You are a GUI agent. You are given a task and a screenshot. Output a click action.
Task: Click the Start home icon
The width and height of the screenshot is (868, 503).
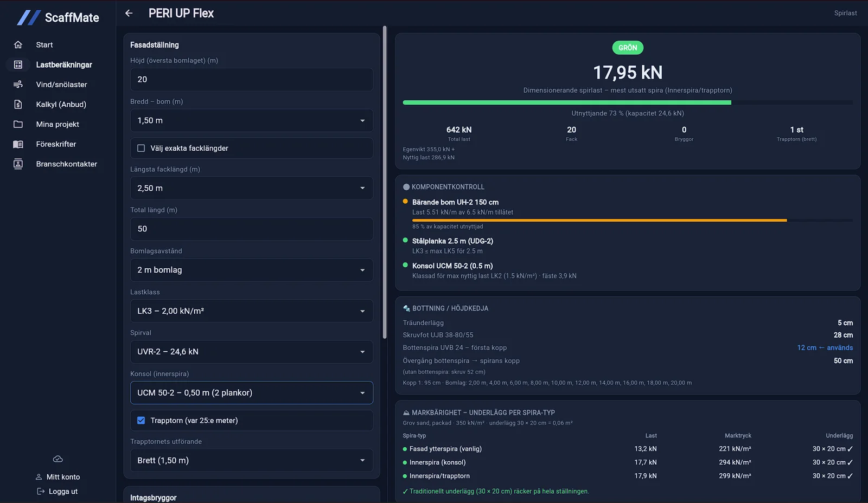(x=18, y=44)
